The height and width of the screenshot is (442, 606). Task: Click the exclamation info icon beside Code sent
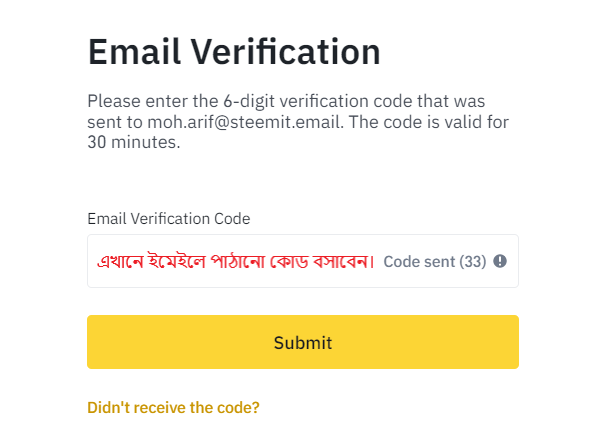coord(500,261)
